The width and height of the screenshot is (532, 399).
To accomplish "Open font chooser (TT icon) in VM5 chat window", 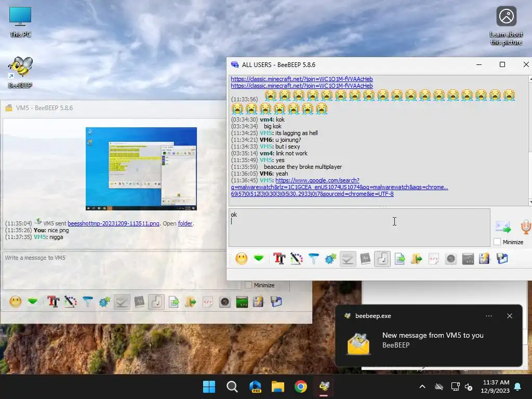I will coord(54,302).
